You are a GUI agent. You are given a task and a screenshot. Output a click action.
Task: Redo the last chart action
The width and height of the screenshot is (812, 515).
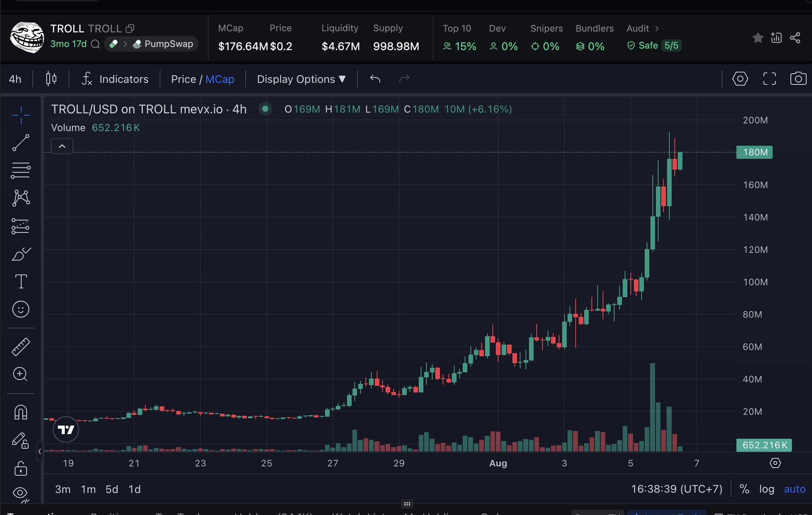coord(404,79)
